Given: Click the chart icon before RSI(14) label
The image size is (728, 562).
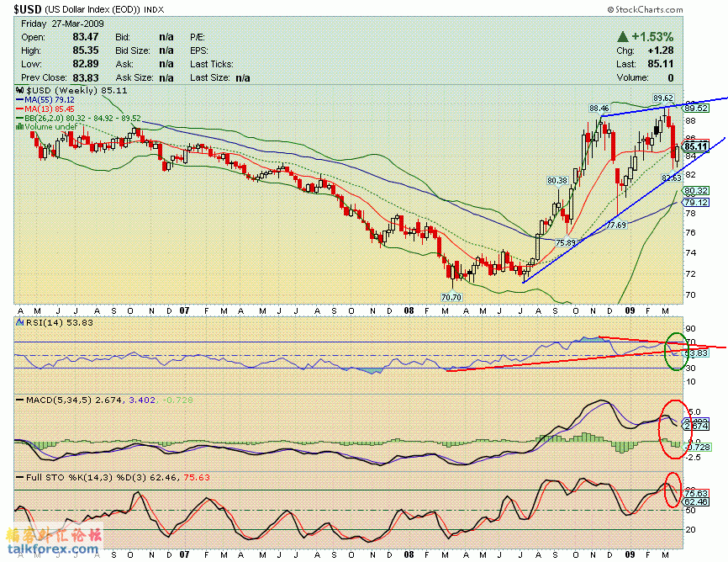Looking at the screenshot, I should click(19, 322).
